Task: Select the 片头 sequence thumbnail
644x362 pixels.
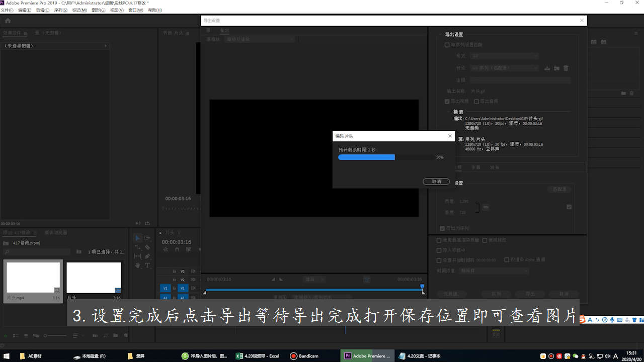Action: 94,278
